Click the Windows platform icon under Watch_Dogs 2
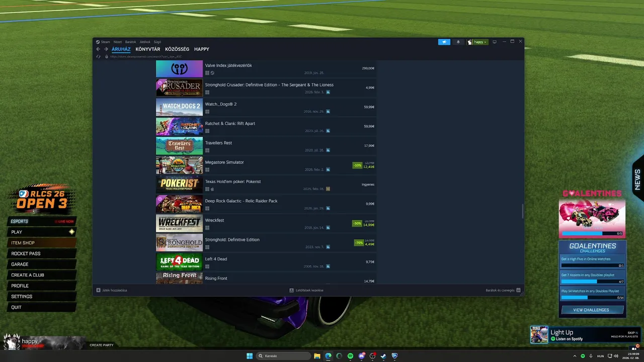 [x=207, y=112]
